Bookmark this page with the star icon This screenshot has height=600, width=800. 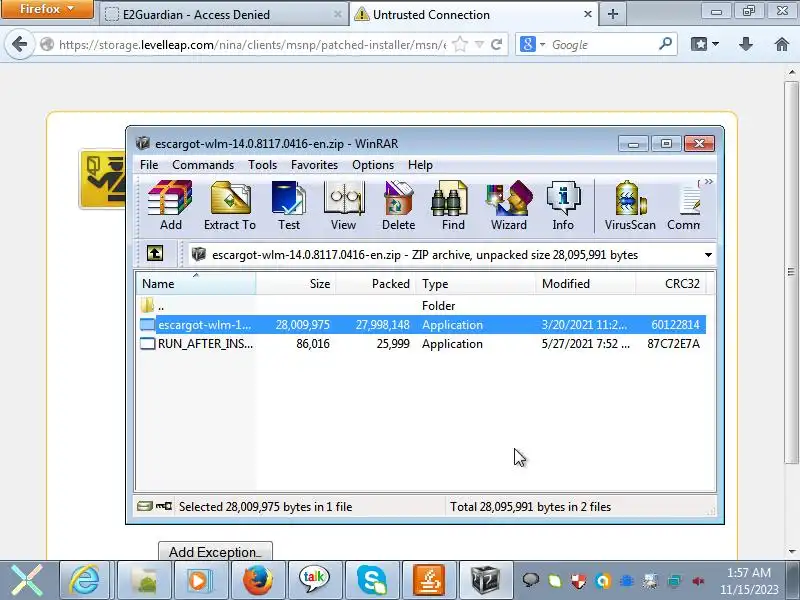[x=460, y=44]
